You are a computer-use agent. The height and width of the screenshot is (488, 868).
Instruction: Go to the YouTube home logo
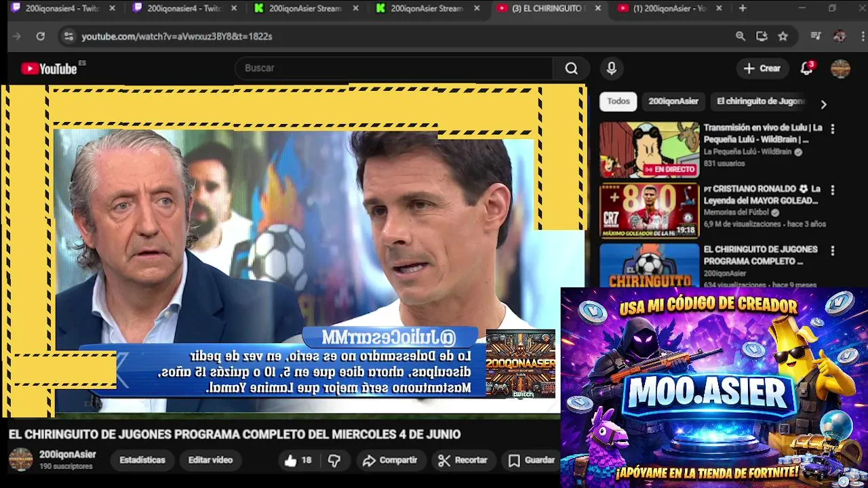pos(49,68)
